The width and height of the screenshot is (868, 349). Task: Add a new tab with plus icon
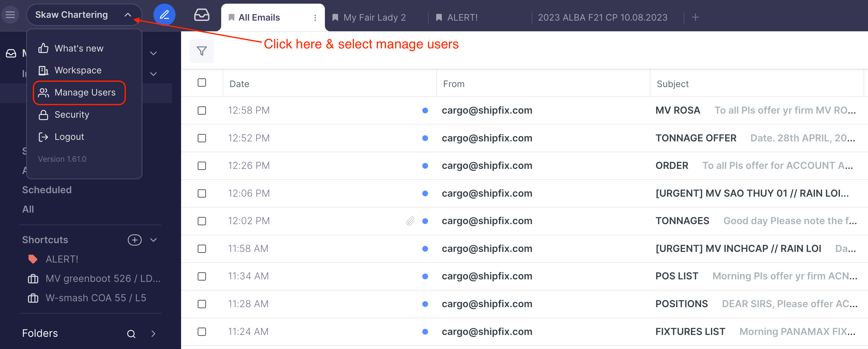pos(695,17)
